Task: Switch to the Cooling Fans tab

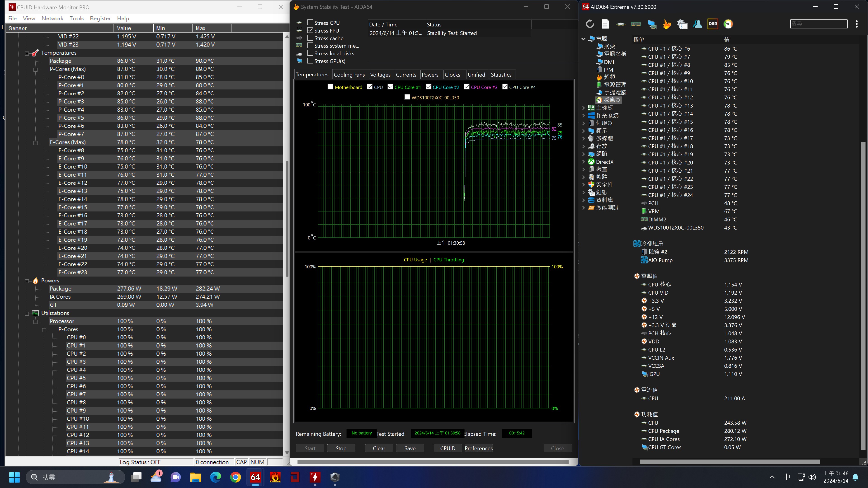Action: point(349,74)
